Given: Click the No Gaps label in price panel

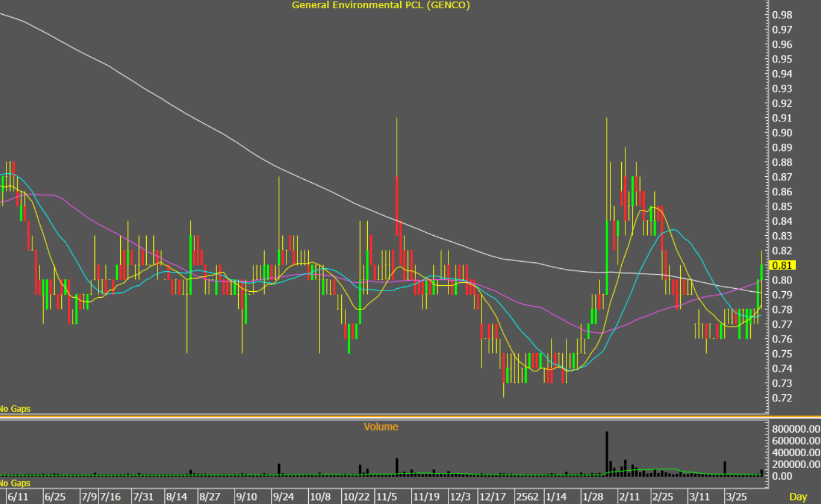Looking at the screenshot, I should tap(15, 409).
